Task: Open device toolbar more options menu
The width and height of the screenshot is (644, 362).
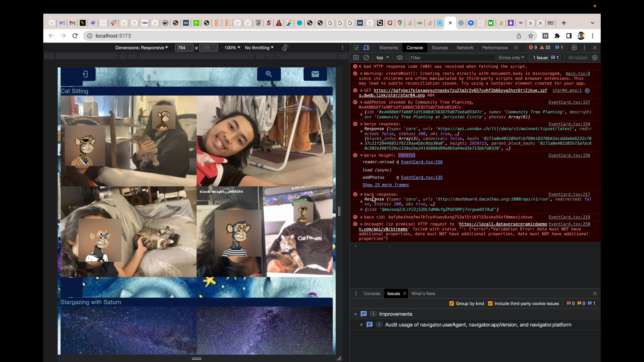Action: pos(342,48)
